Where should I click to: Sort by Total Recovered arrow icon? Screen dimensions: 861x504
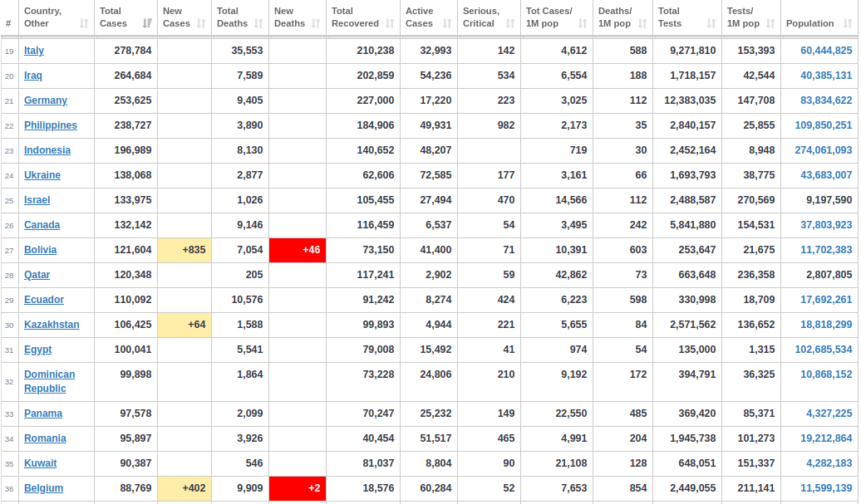click(x=390, y=23)
